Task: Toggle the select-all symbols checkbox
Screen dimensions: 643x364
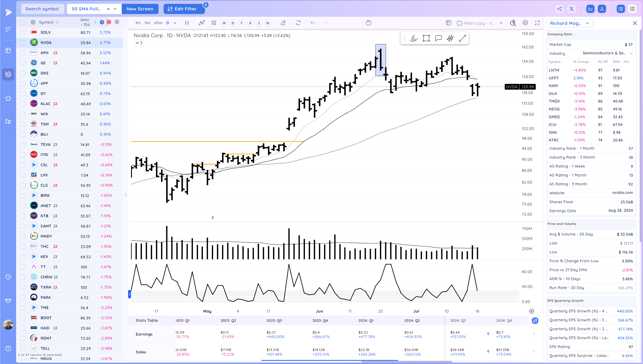Action: point(23,22)
